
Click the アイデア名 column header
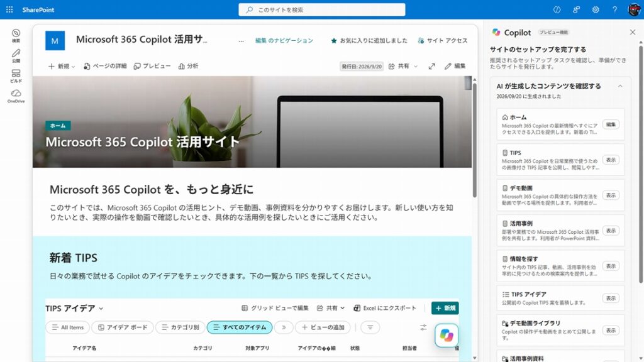84,348
